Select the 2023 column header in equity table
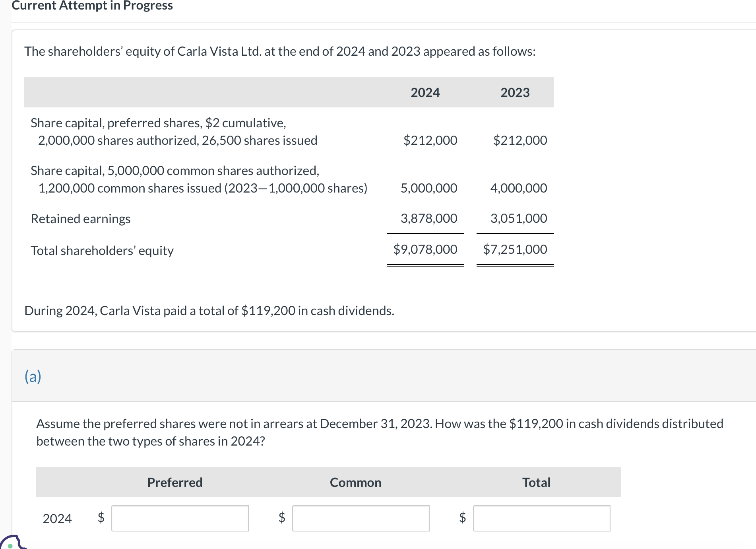 point(515,92)
